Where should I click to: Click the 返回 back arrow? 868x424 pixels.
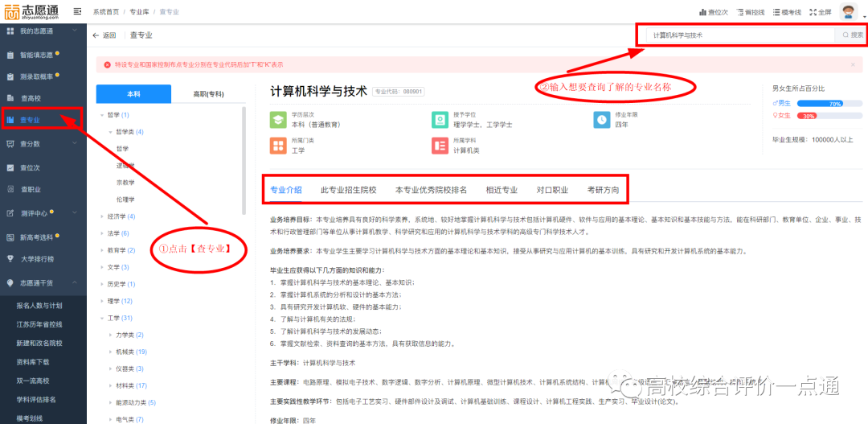point(96,35)
